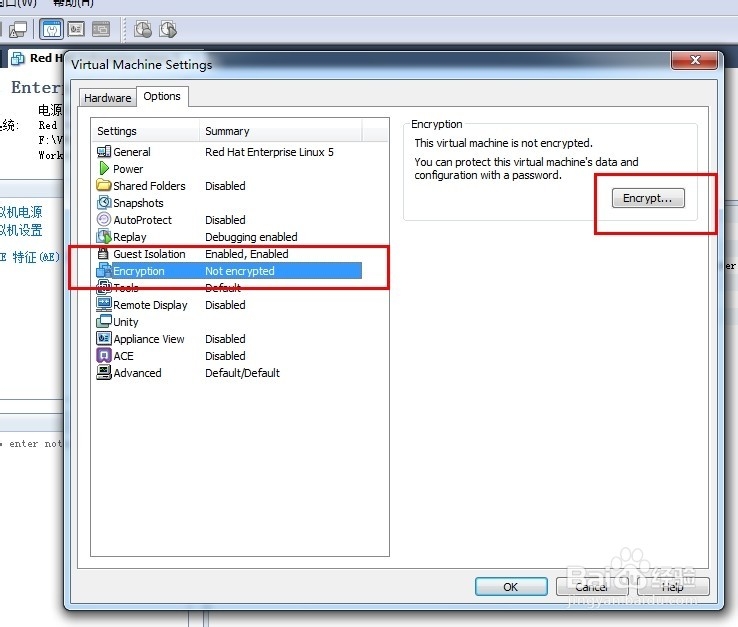Click the console view toolbar icon in VMware
Viewport: 738px width, 627px height.
click(51, 29)
